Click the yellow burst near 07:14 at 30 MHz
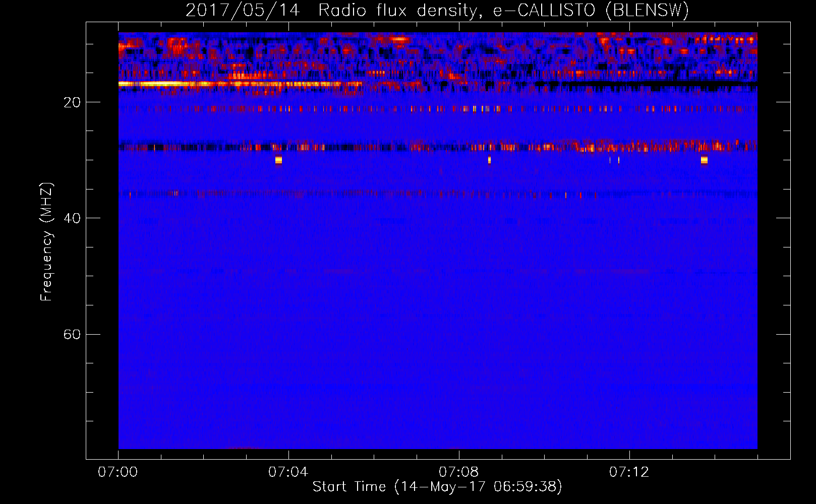816x504 pixels. pos(704,160)
